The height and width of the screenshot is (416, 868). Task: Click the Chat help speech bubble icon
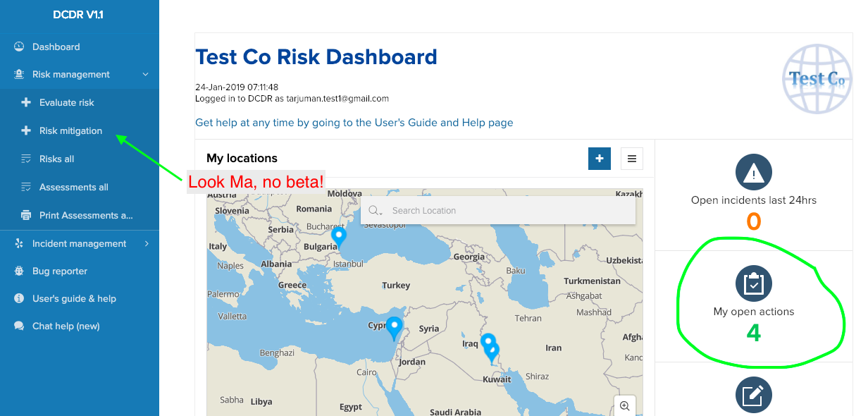click(x=19, y=326)
